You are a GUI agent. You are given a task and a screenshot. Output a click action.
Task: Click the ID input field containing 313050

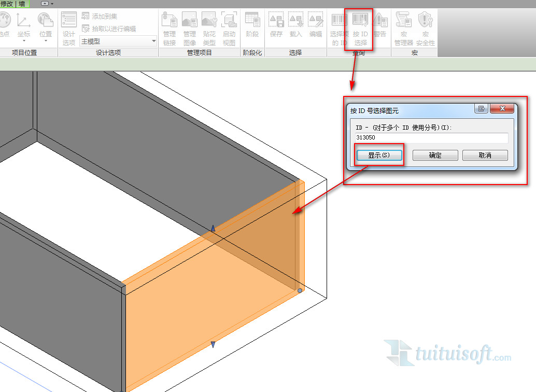point(431,138)
